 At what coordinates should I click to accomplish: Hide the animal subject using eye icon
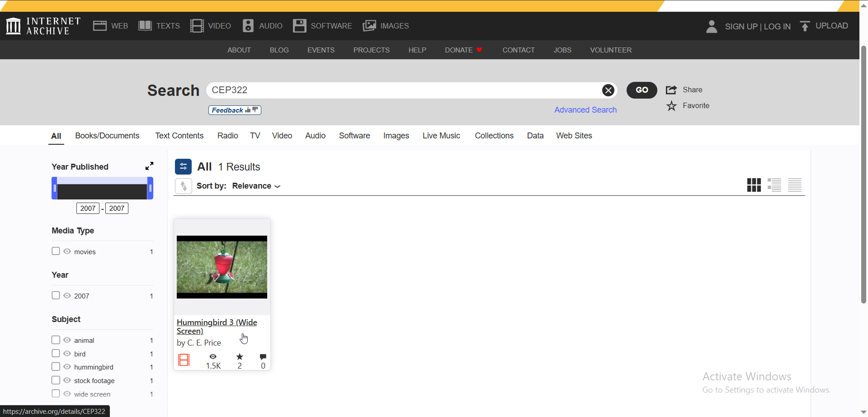coord(67,340)
